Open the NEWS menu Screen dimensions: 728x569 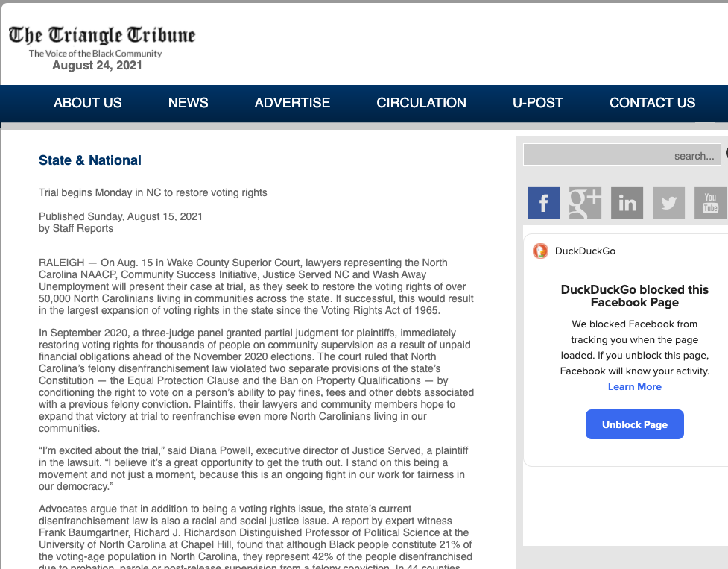click(188, 103)
